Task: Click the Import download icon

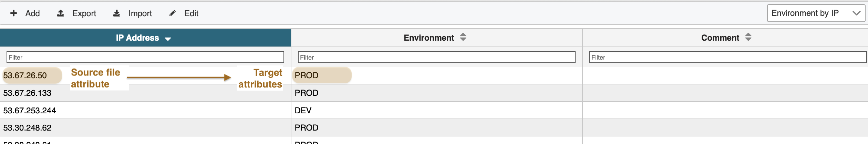Action: click(117, 13)
